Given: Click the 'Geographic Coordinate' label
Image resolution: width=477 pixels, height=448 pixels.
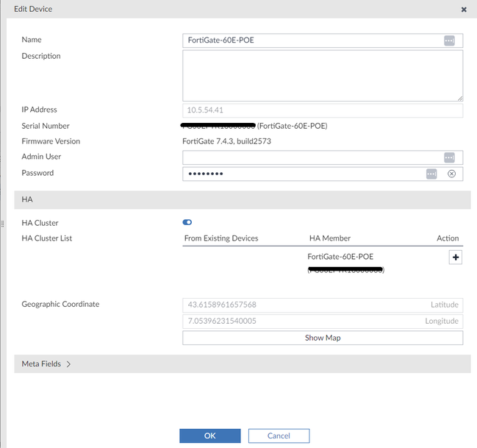Looking at the screenshot, I should (x=60, y=305).
